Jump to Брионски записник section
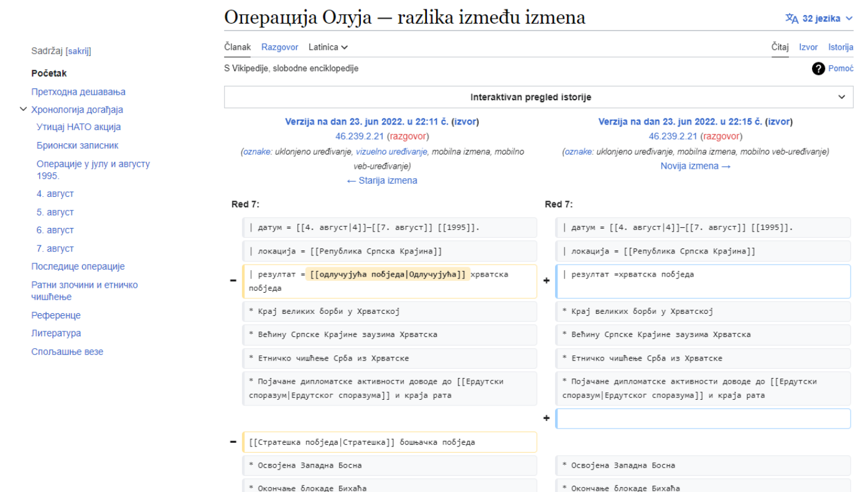This screenshot has height=492, width=868. pos(77,145)
